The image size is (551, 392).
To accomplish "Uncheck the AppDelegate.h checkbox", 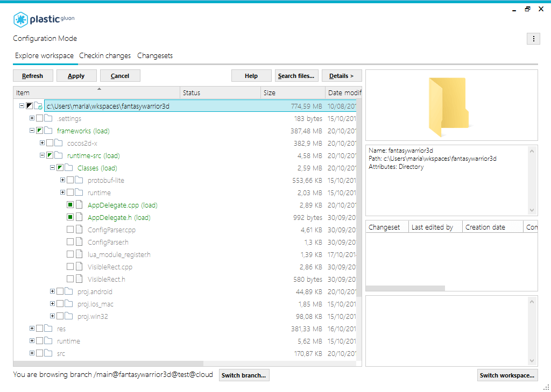I will click(x=70, y=217).
